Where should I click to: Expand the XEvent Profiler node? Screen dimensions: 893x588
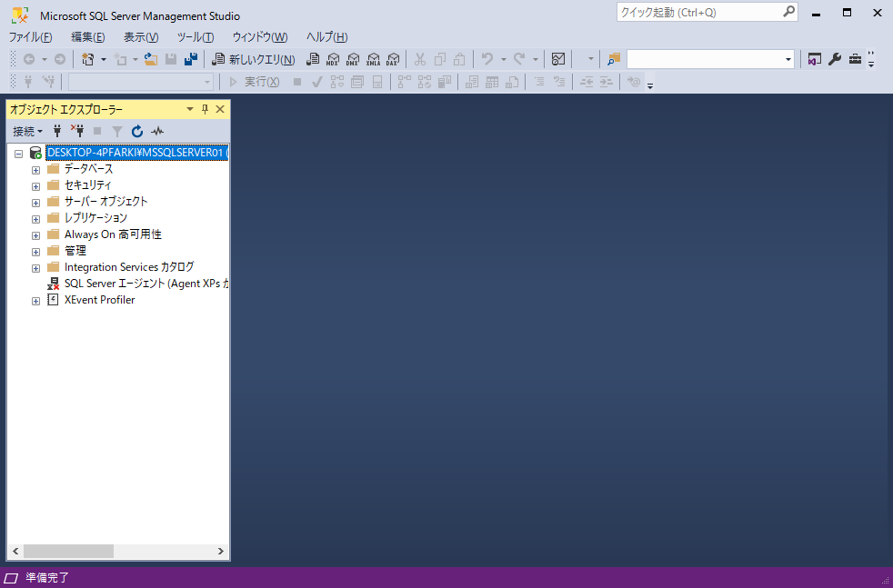click(x=35, y=301)
